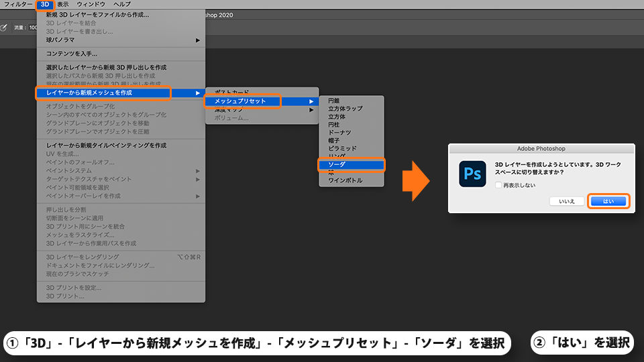Image resolution: width=644 pixels, height=362 pixels.
Task: Open the ヘルプ menu
Action: pos(122,5)
